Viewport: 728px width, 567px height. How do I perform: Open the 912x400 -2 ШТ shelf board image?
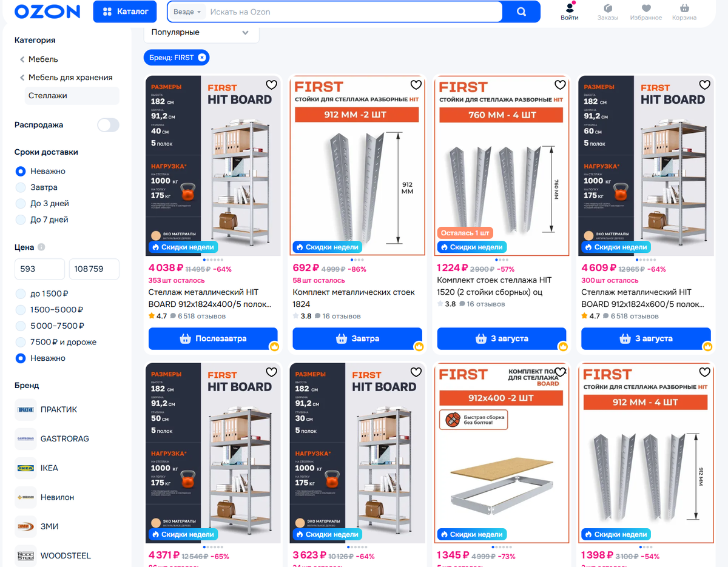tap(502, 453)
